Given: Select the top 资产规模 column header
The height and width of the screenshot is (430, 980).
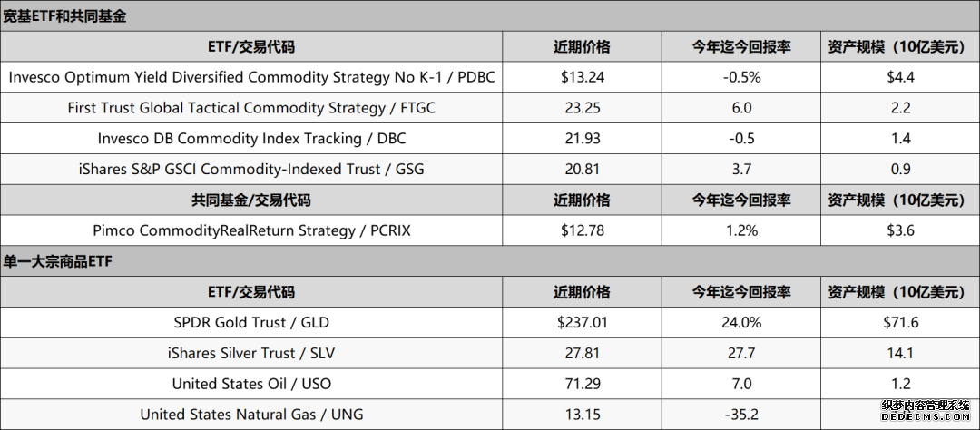Looking at the screenshot, I should tap(901, 47).
